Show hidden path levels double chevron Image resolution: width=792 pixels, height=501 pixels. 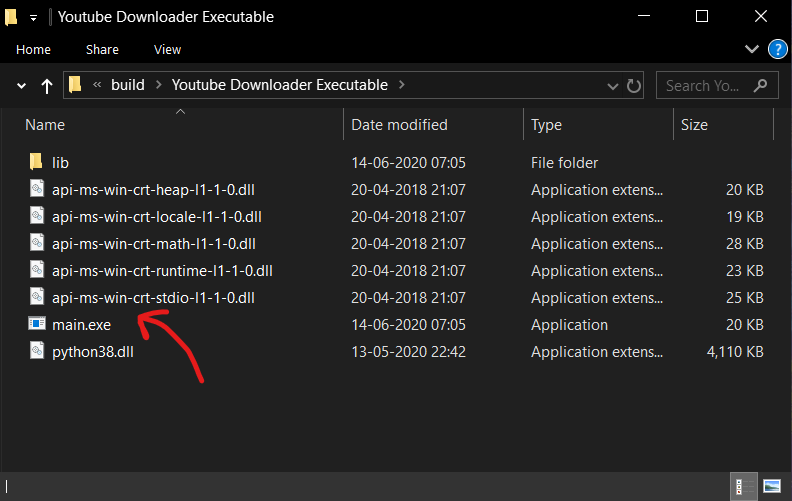coord(97,84)
